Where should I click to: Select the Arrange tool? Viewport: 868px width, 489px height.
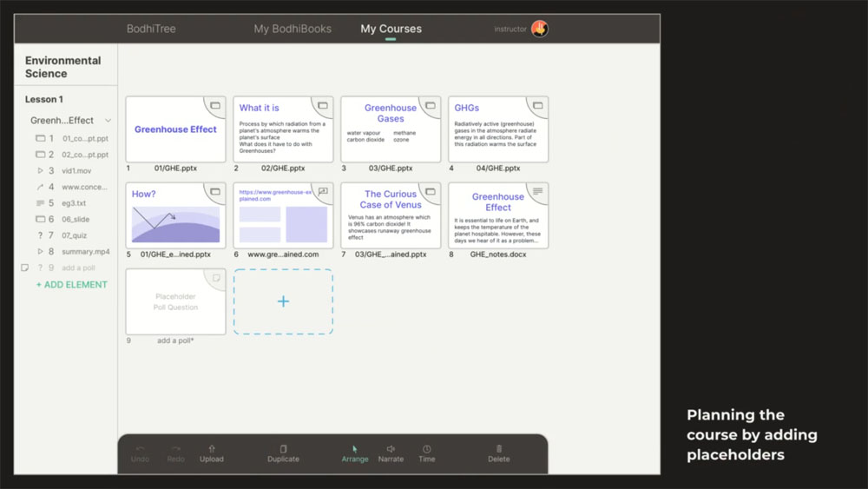[355, 453]
